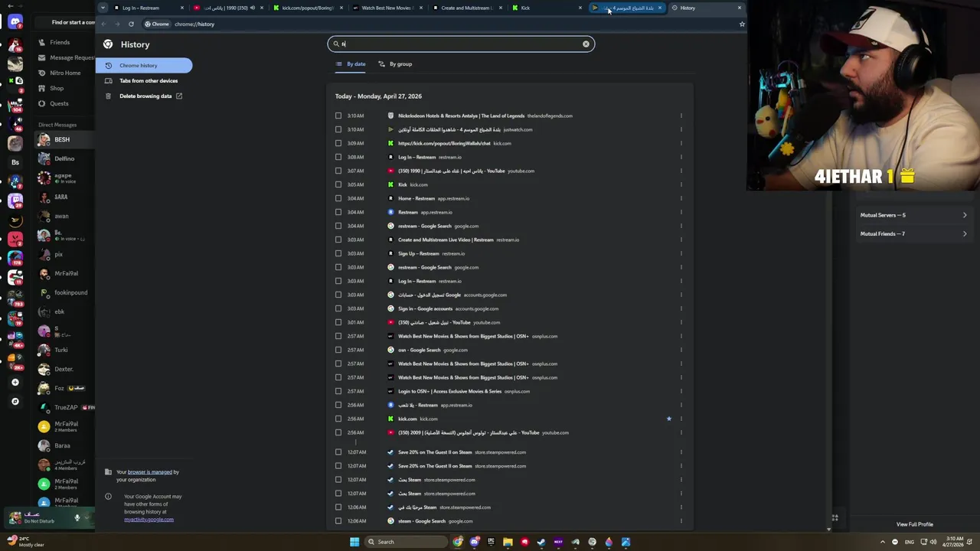Open more actions for Home - Restream entry
Viewport: 980px width, 551px height.
(x=681, y=198)
